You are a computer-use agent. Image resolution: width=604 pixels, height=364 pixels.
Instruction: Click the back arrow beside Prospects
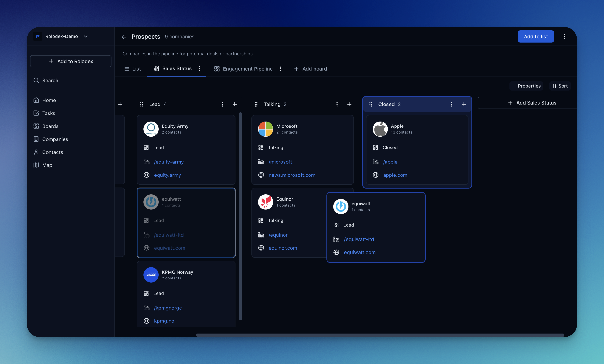[x=124, y=37]
